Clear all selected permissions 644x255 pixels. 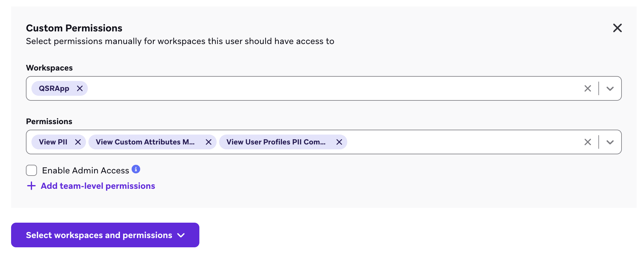pyautogui.click(x=587, y=142)
